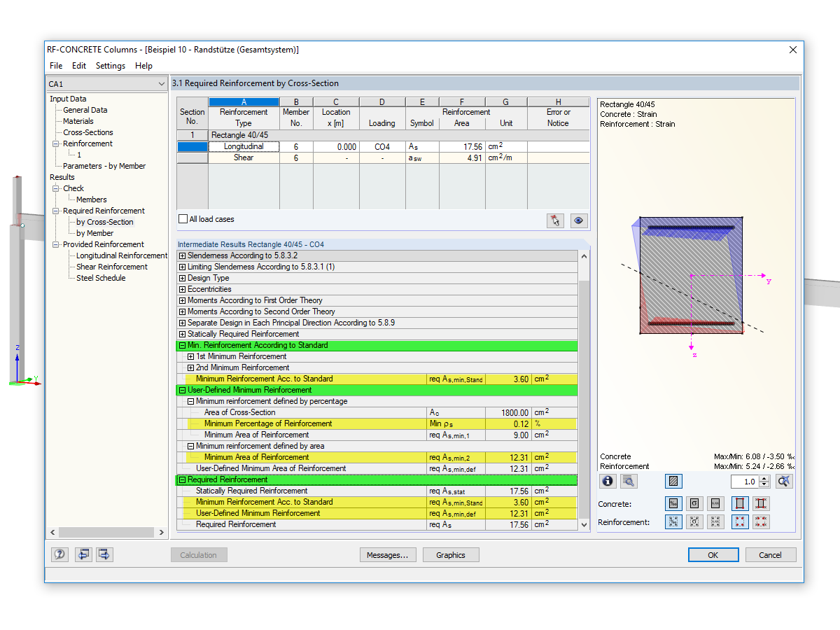Viewport: 840px width, 630px height.
Task: Select Reinforcement bar values x.xx icon
Action: click(761, 522)
